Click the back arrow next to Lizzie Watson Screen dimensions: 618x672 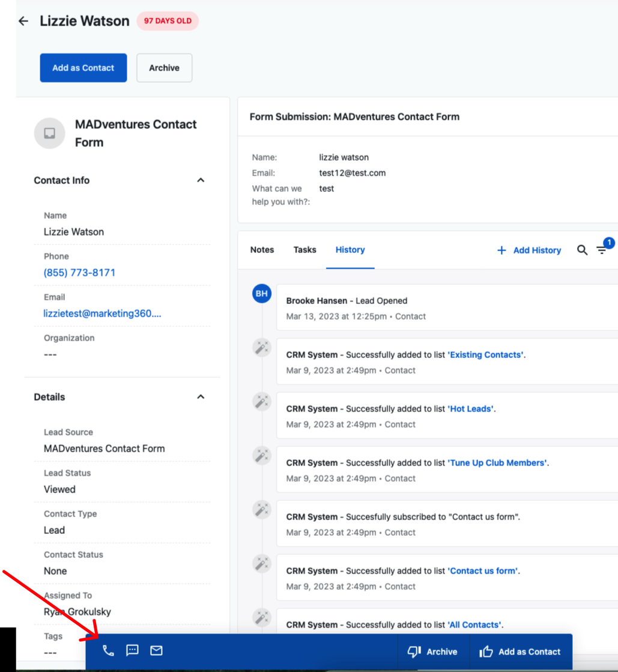point(23,21)
